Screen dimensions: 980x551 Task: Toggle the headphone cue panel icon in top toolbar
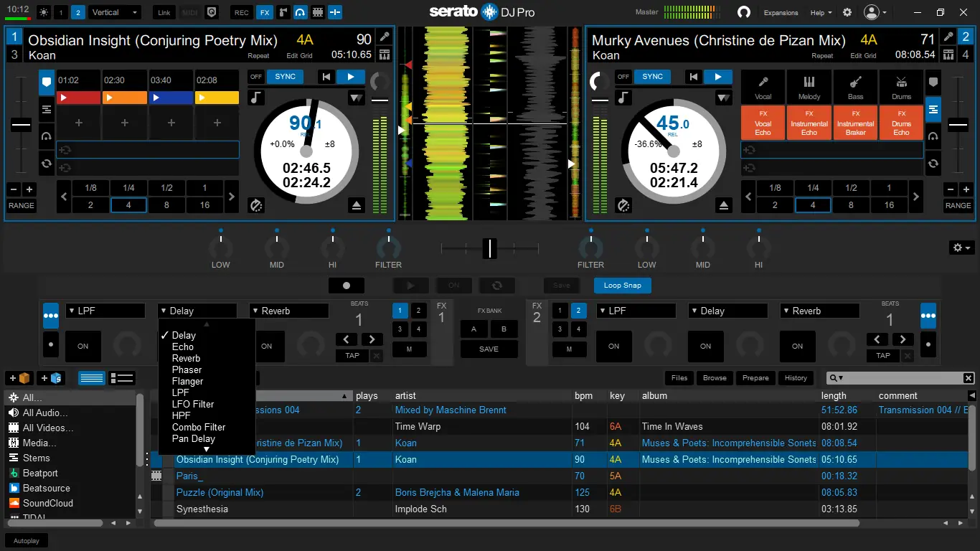coord(300,12)
